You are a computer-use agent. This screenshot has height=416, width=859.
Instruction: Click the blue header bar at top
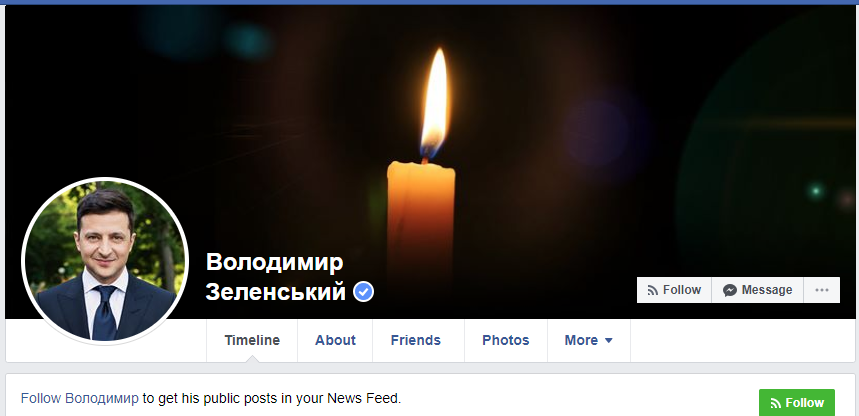pos(430,2)
